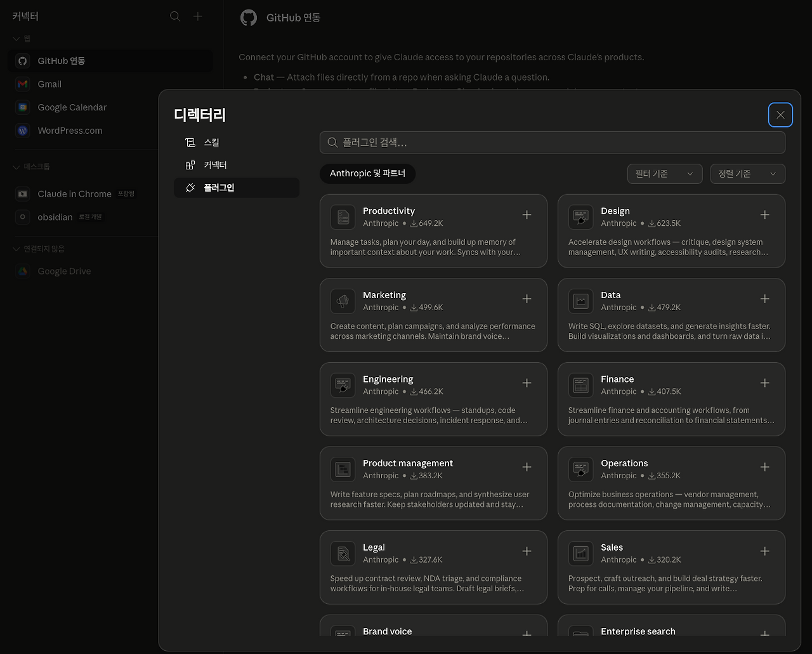Click the Operations plugin icon
This screenshot has height=654, width=812.
(580, 469)
